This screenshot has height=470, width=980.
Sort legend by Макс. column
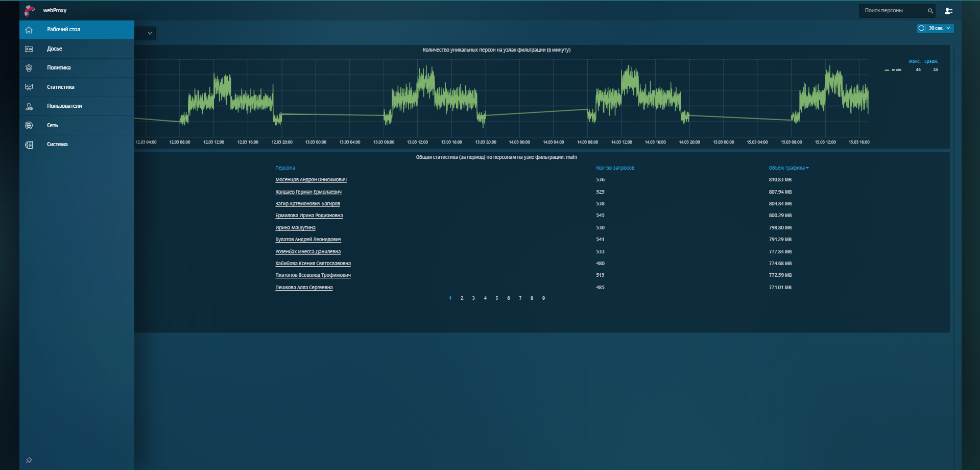[915, 62]
